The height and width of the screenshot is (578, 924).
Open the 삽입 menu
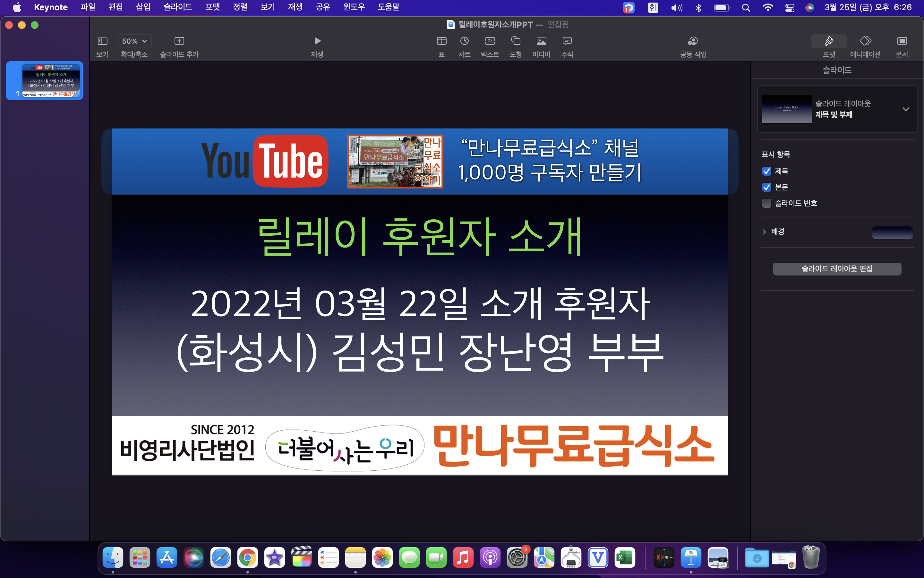pyautogui.click(x=143, y=7)
